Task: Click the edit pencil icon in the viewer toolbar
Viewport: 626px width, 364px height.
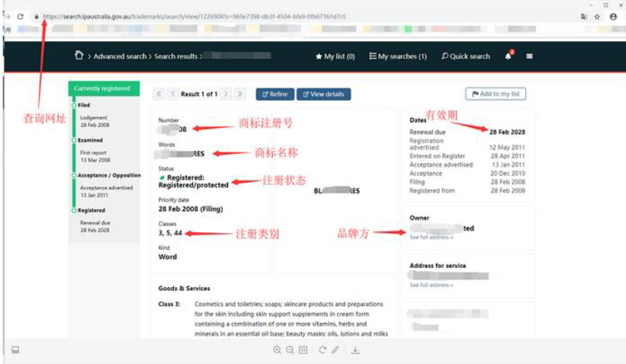Action: [x=335, y=350]
